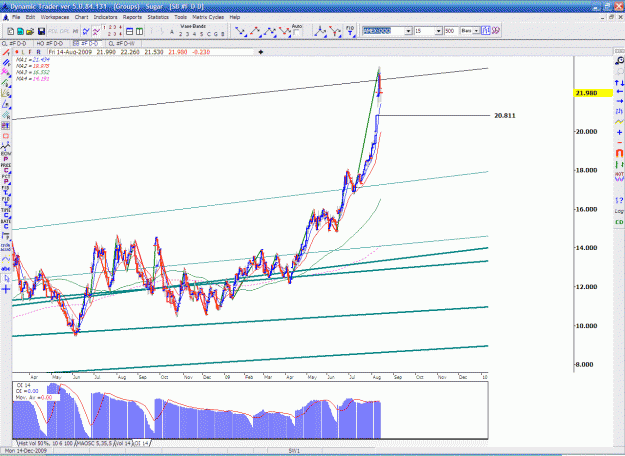Expand the 15 value dropdown
The height and width of the screenshot is (456, 625).
tap(438, 31)
